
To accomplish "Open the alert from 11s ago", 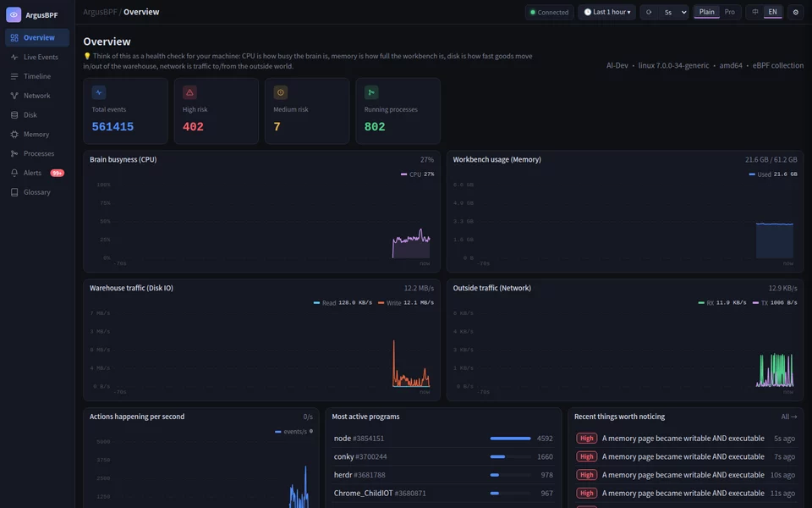I will pyautogui.click(x=686, y=493).
